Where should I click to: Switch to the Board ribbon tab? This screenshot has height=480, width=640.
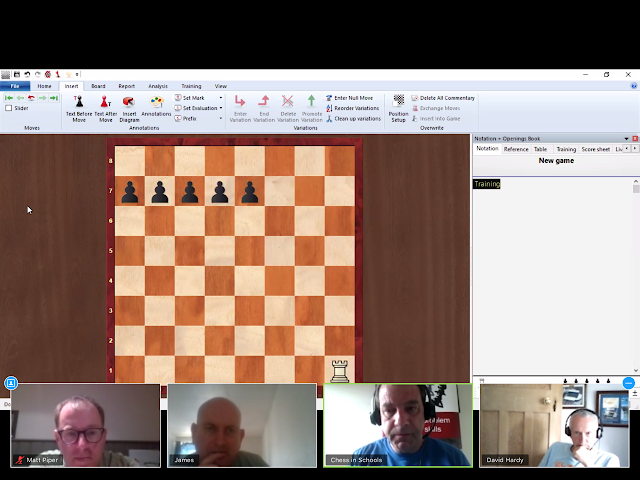[98, 86]
